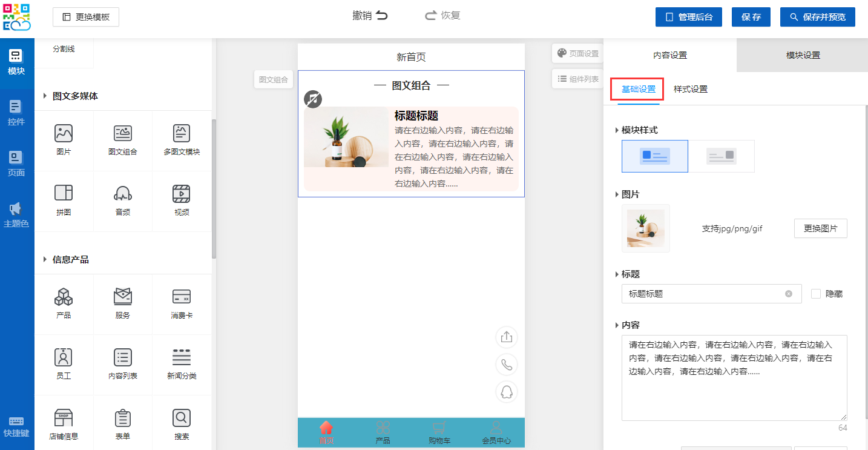Add the 拼图 collage module

64,200
